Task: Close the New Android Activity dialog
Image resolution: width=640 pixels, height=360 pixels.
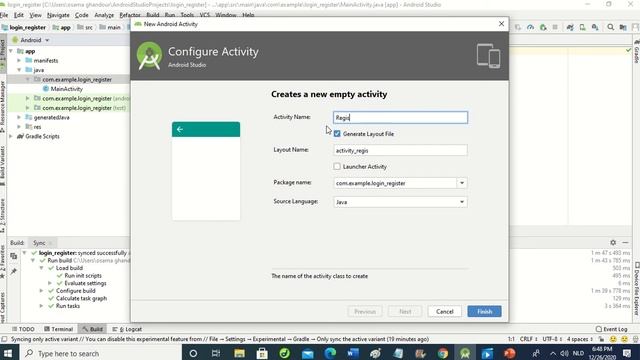Action: pos(501,24)
